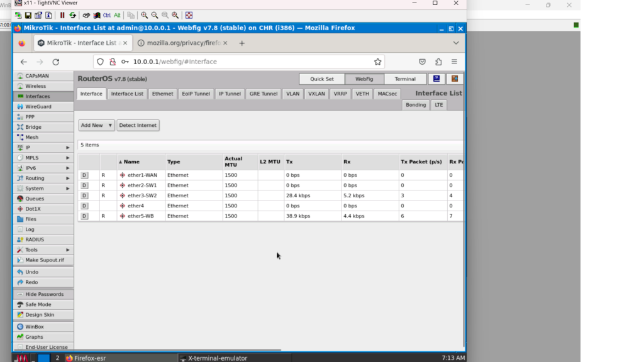Click the Graphs icon in the sidebar
Screen dimensions: 644x362
20,337
